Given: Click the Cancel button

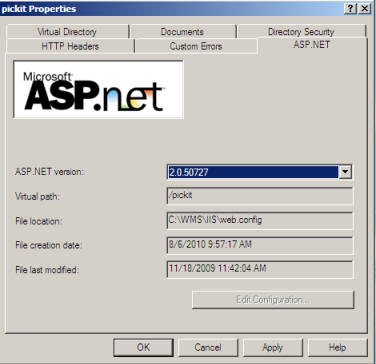Looking at the screenshot, I should (x=208, y=348).
